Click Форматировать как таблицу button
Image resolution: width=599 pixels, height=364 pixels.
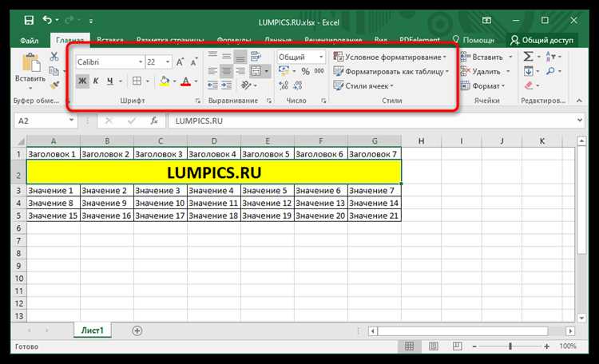coord(390,72)
